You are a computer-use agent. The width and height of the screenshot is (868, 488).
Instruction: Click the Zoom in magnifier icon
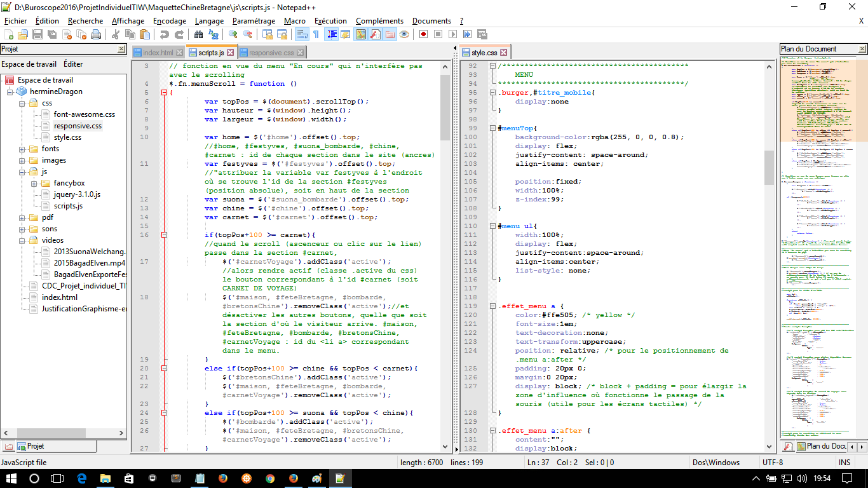[233, 34]
